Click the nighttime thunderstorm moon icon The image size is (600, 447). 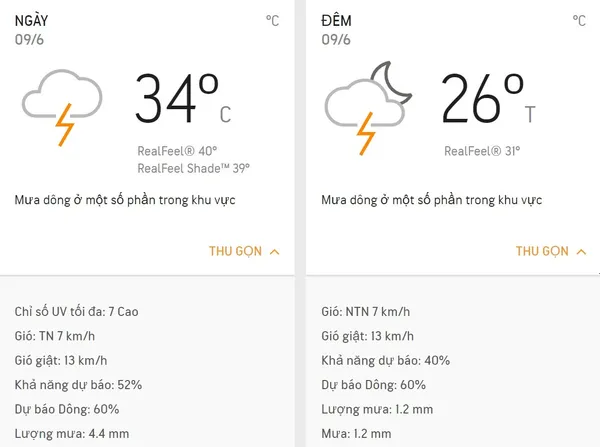click(x=368, y=108)
